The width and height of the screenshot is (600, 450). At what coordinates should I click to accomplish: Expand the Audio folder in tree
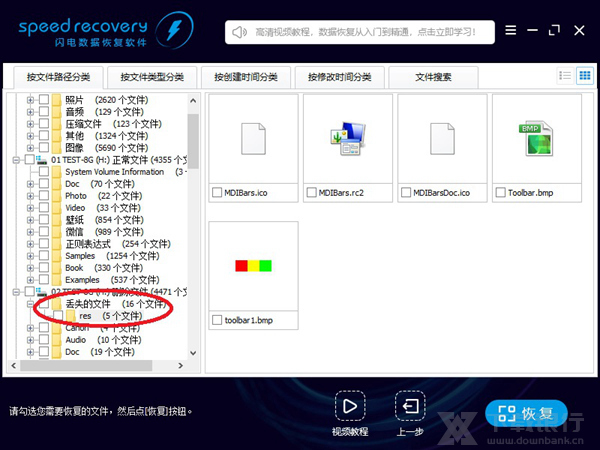coord(30,340)
